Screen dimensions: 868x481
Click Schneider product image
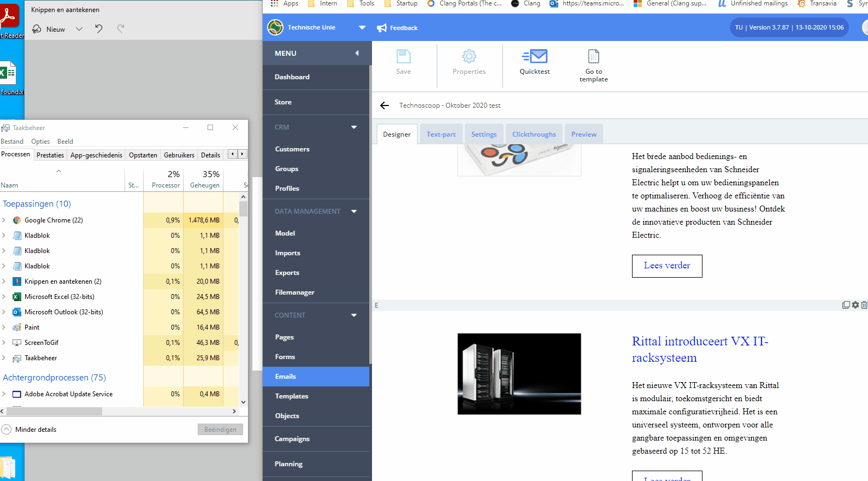pyautogui.click(x=519, y=160)
